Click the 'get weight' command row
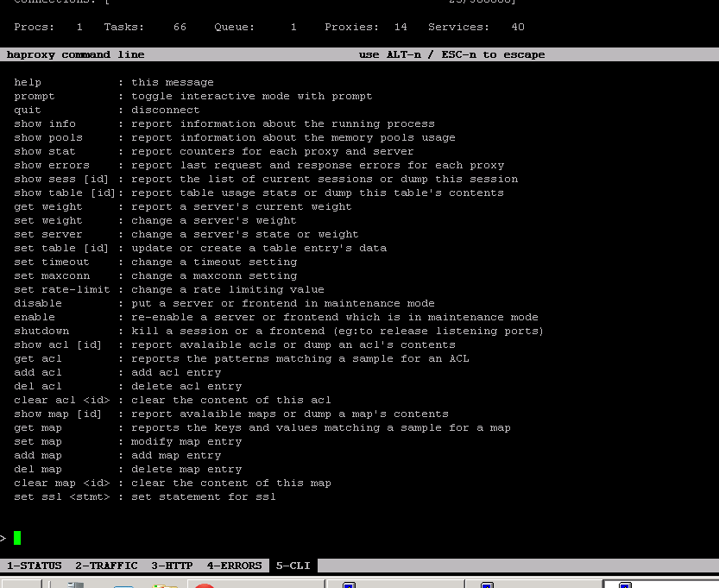 pyautogui.click(x=183, y=207)
